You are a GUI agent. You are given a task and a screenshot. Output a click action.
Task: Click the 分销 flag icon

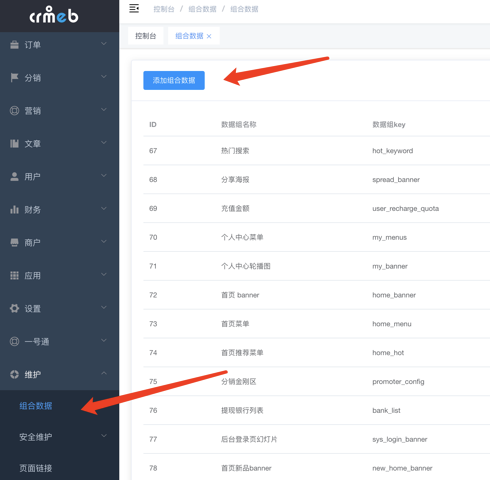(x=14, y=78)
